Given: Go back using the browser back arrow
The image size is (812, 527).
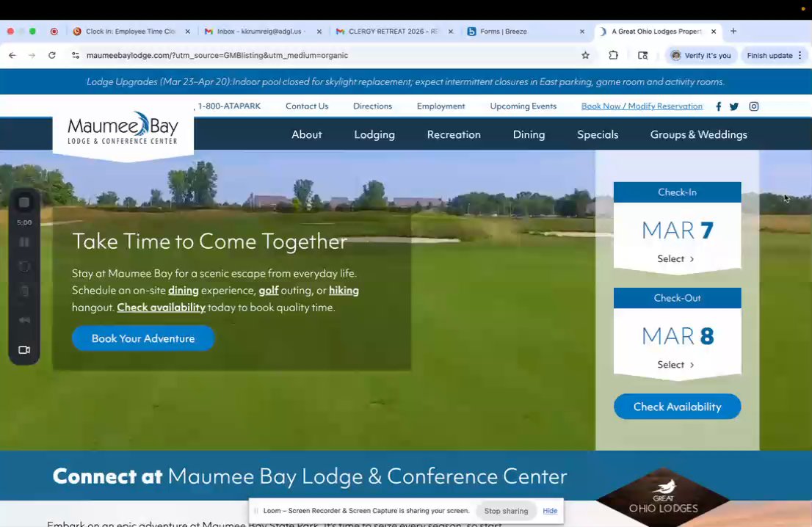Looking at the screenshot, I should [12, 55].
